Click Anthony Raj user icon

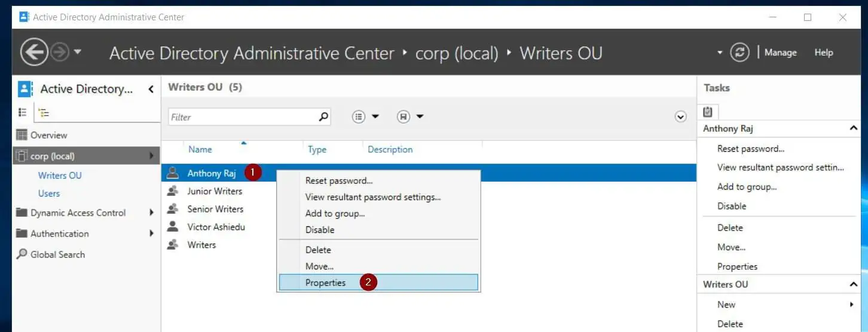click(173, 173)
